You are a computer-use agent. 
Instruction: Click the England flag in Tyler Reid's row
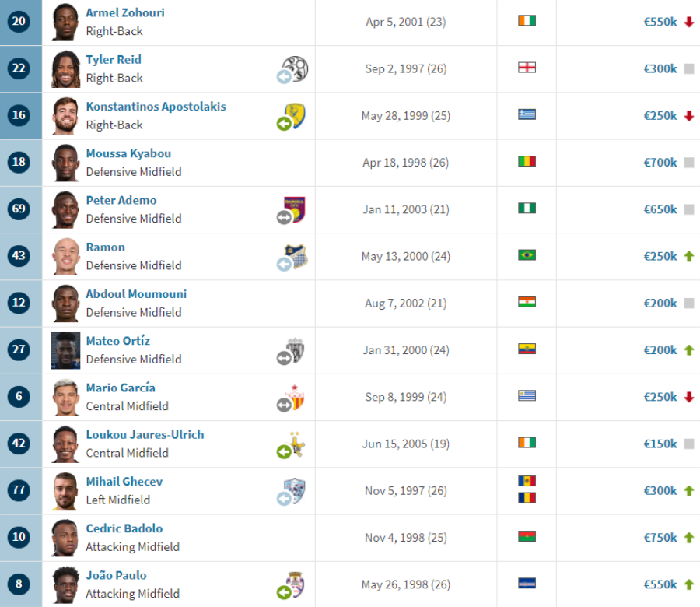[x=527, y=68]
